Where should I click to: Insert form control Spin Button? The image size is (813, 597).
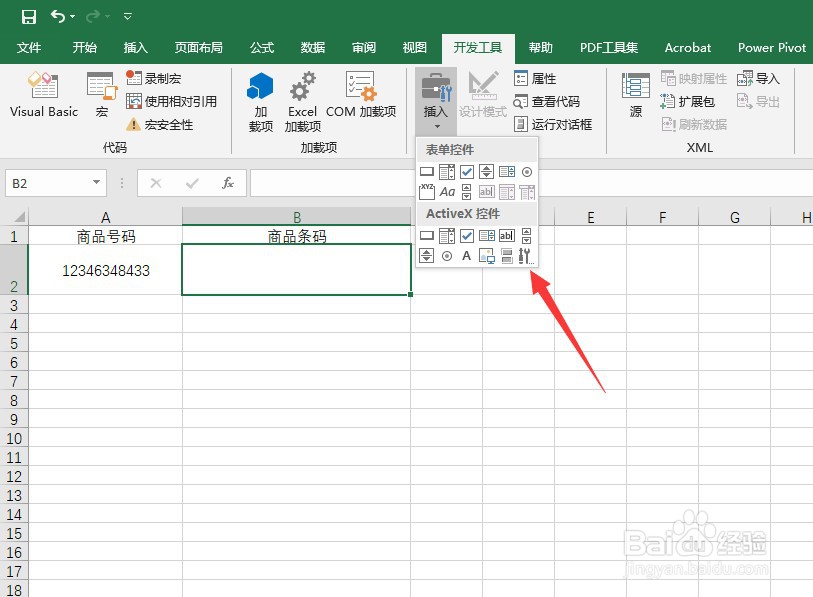coord(486,172)
